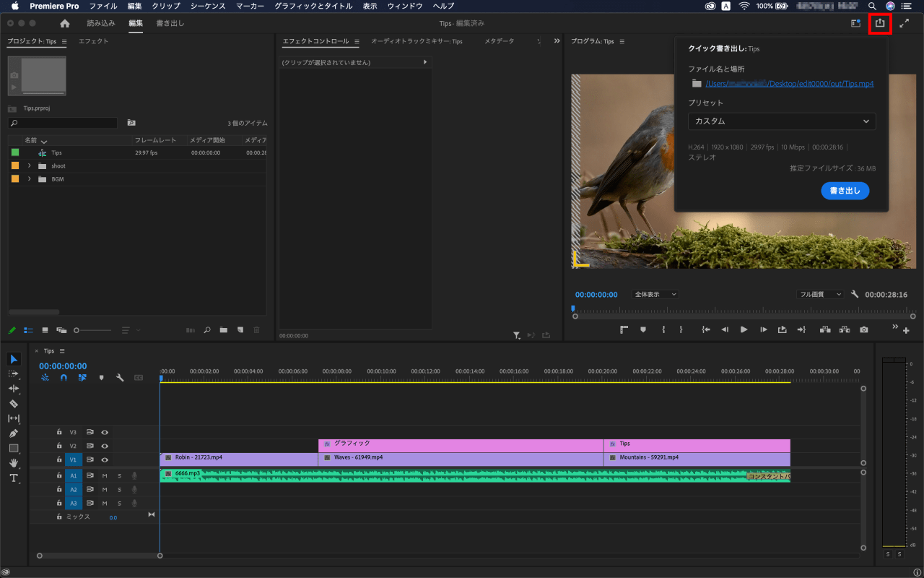Select the Waves - 61949.mp4 clip
Viewport: 924px width, 578px height.
(461, 458)
